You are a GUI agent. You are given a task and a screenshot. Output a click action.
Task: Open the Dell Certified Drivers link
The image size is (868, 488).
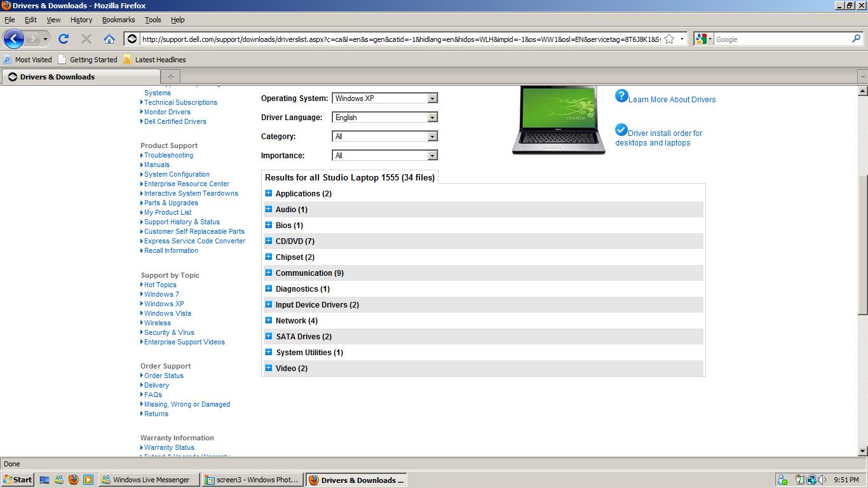click(x=175, y=121)
